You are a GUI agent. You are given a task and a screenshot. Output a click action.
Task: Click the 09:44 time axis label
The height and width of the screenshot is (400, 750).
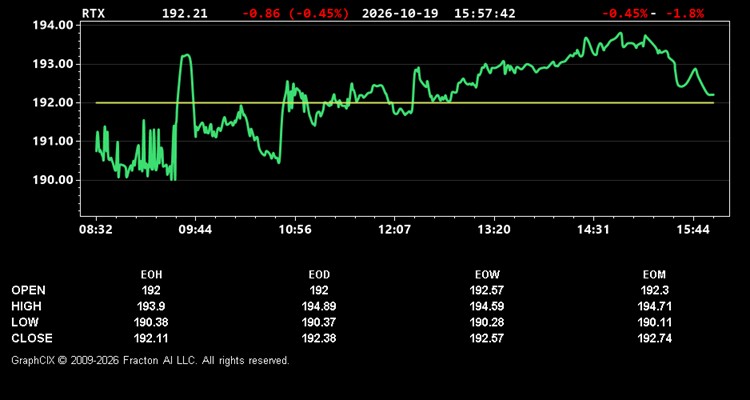tap(195, 230)
